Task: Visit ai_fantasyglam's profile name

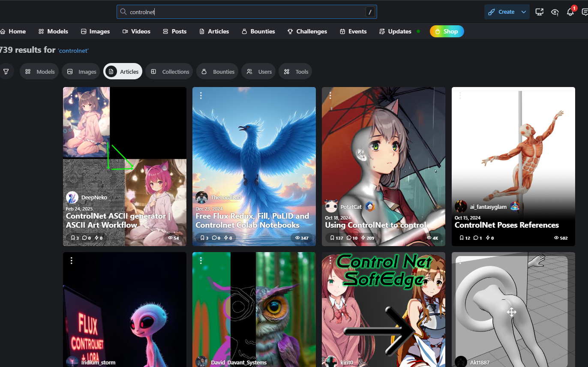Action: pos(488,207)
